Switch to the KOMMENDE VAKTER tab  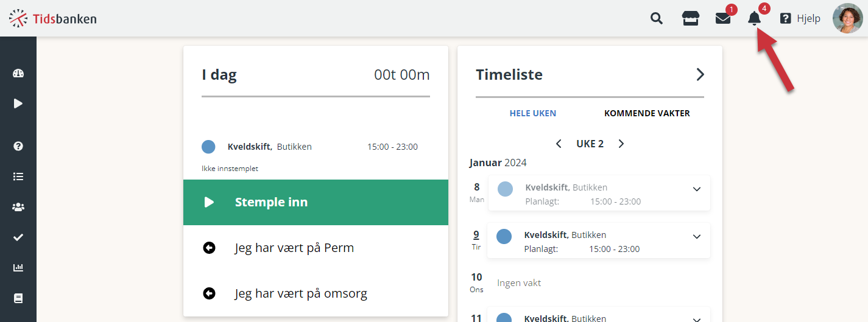(647, 113)
